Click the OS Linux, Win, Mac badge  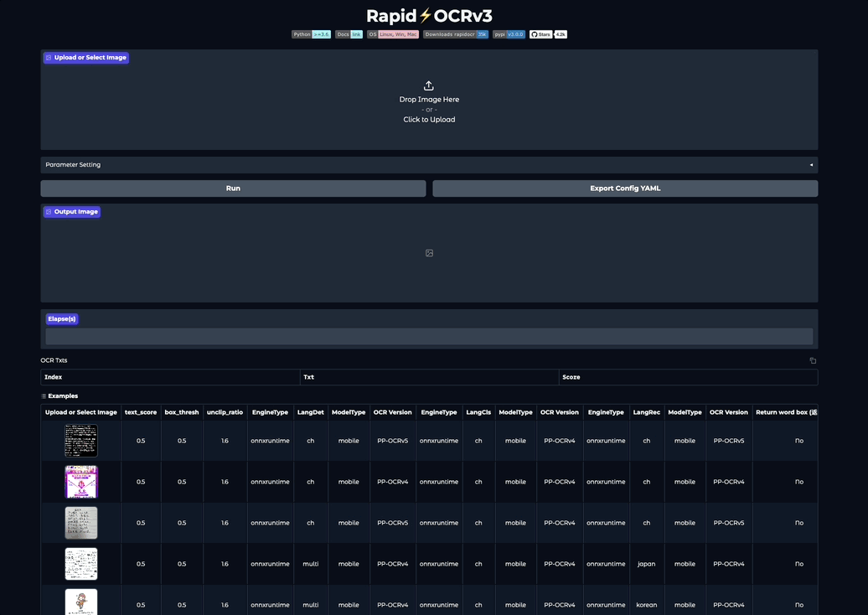394,34
